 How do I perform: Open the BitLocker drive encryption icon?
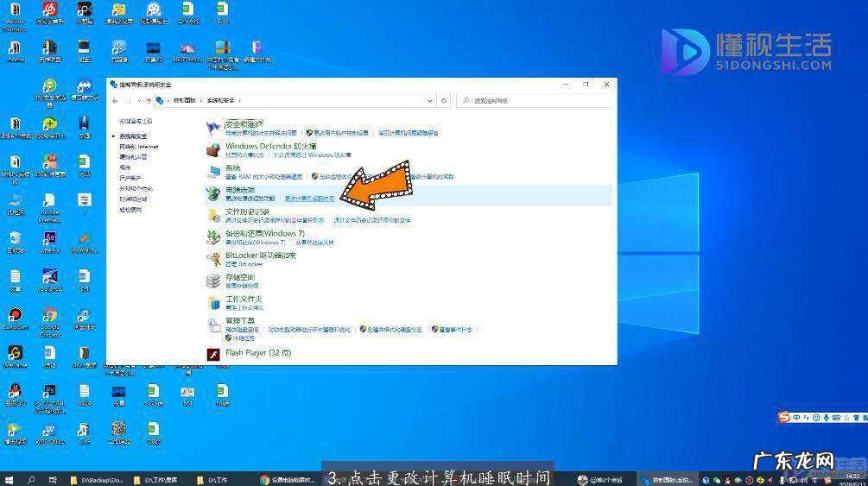[213, 258]
